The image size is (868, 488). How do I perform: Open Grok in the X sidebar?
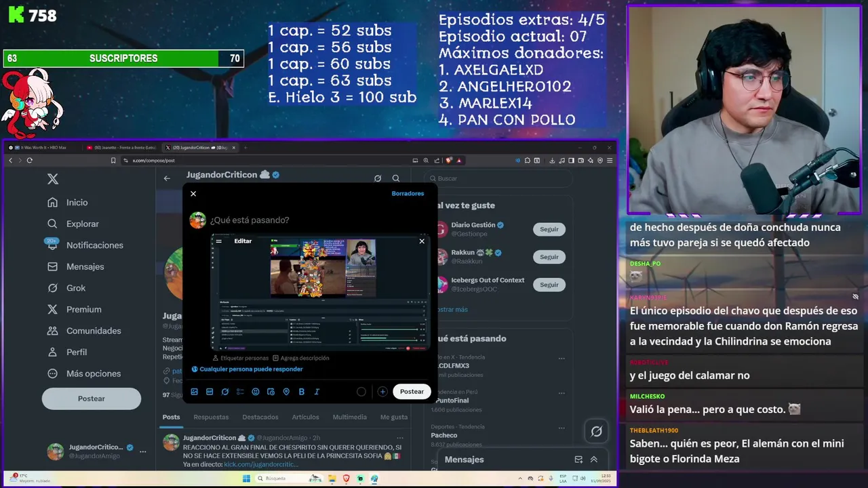point(66,288)
